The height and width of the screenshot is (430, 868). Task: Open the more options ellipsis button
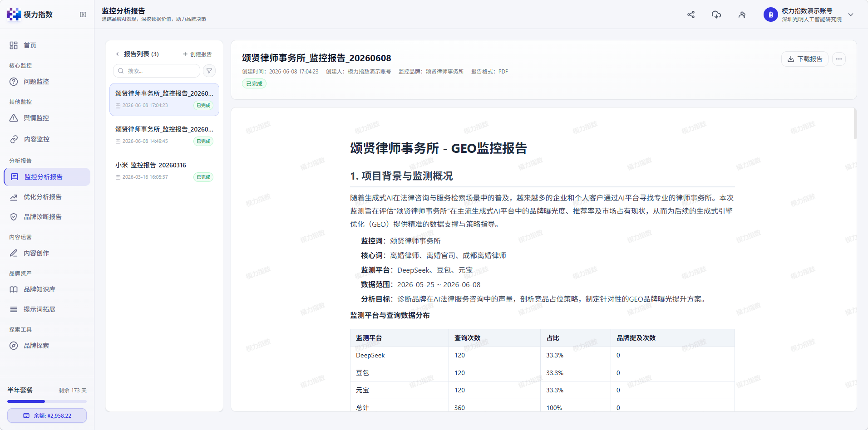pyautogui.click(x=839, y=59)
